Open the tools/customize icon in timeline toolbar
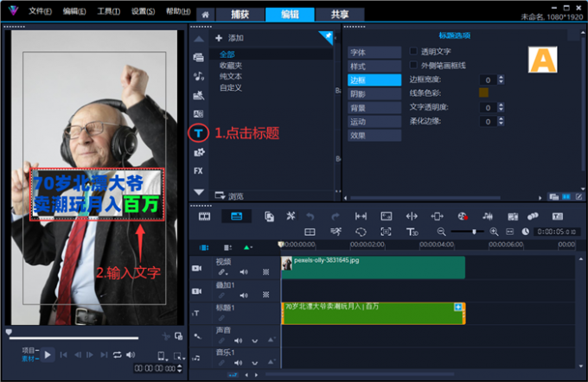 [291, 216]
